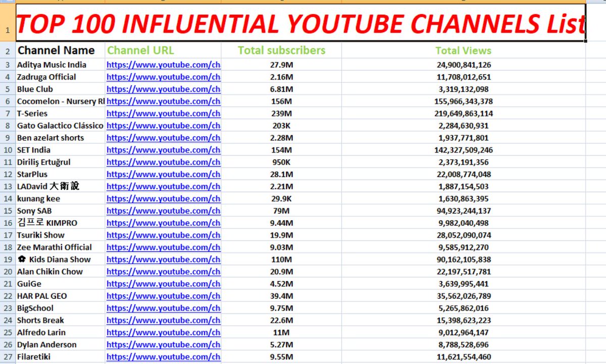Follow the T-Series channel URL

pyautogui.click(x=164, y=114)
